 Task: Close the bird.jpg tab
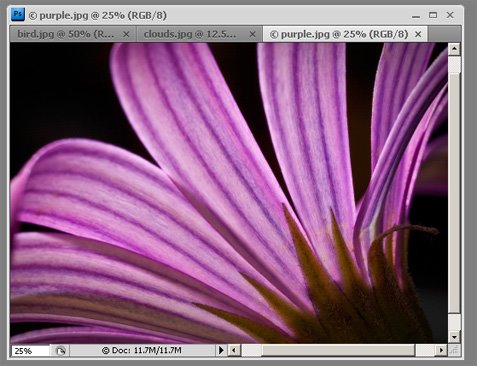coord(126,34)
